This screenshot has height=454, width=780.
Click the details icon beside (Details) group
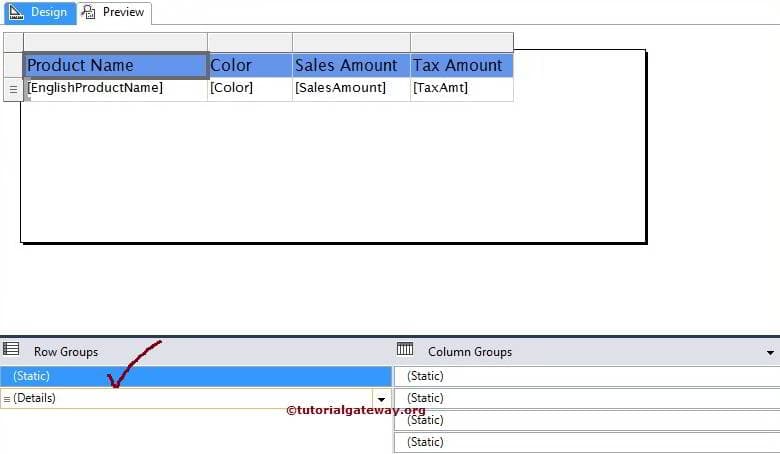(x=7, y=399)
